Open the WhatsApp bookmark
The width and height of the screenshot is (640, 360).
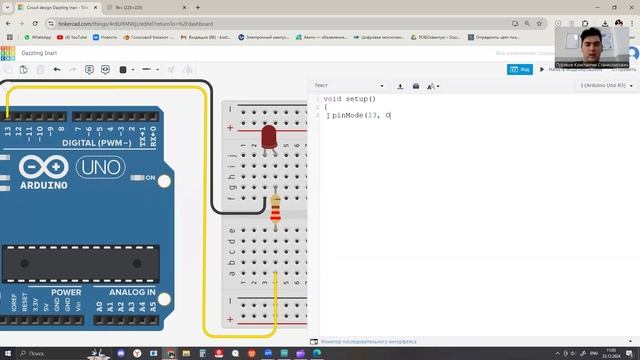tap(38, 37)
